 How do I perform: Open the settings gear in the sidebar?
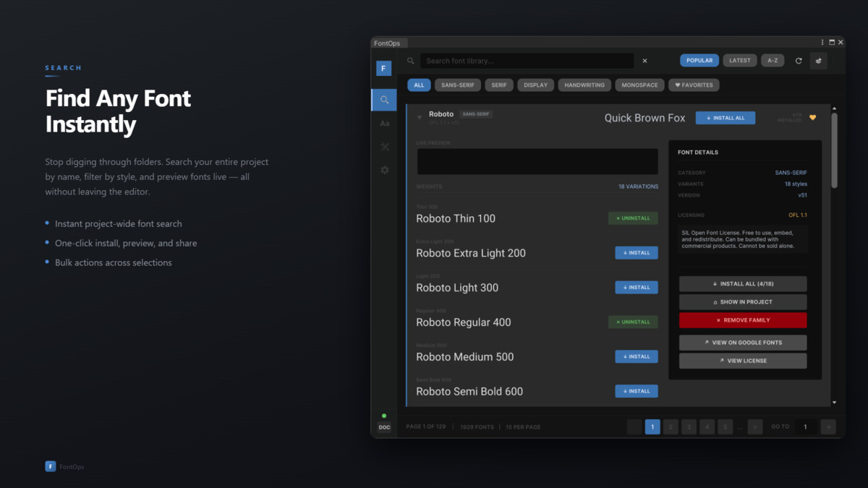coord(384,170)
